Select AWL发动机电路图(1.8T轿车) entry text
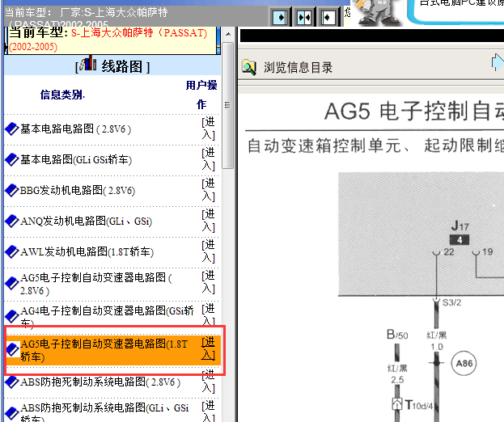 87,251
